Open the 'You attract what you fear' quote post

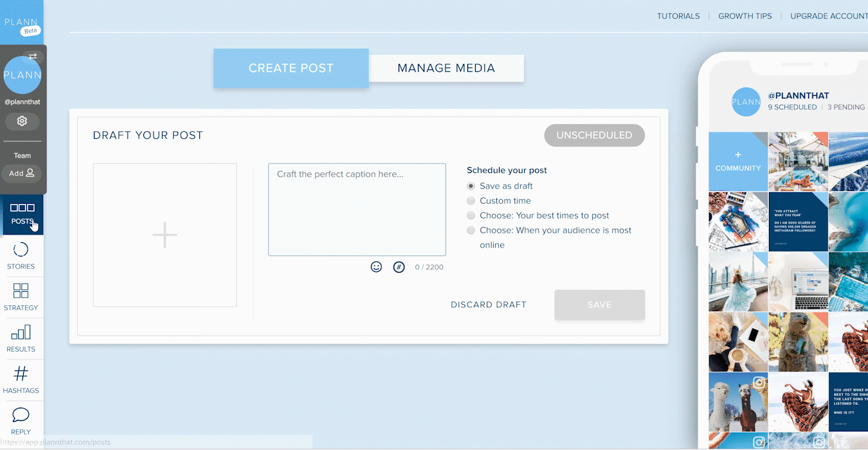pos(798,222)
